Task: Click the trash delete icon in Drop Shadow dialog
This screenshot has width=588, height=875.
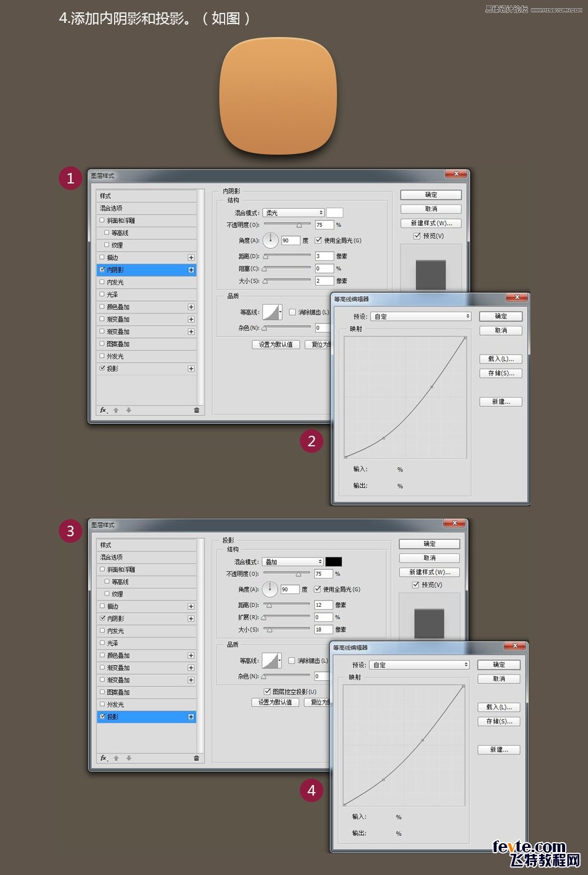Action: [x=196, y=758]
